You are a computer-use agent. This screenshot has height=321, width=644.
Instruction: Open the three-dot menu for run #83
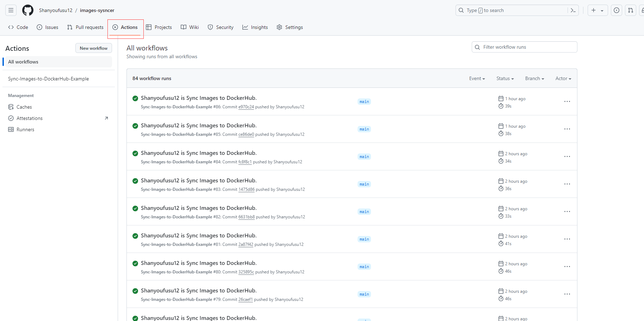point(567,184)
